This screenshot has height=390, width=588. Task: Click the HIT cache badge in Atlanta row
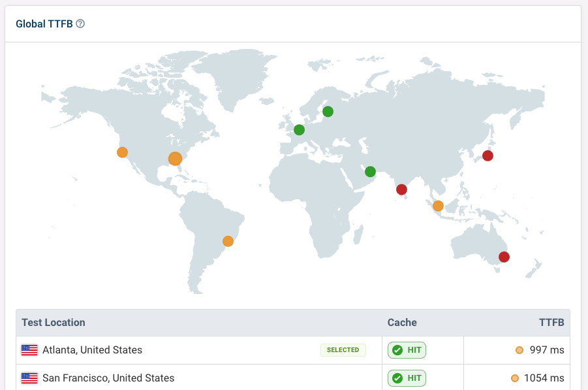tap(407, 350)
